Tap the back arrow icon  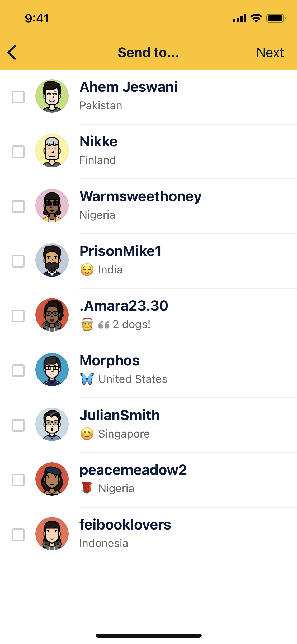coord(12,52)
